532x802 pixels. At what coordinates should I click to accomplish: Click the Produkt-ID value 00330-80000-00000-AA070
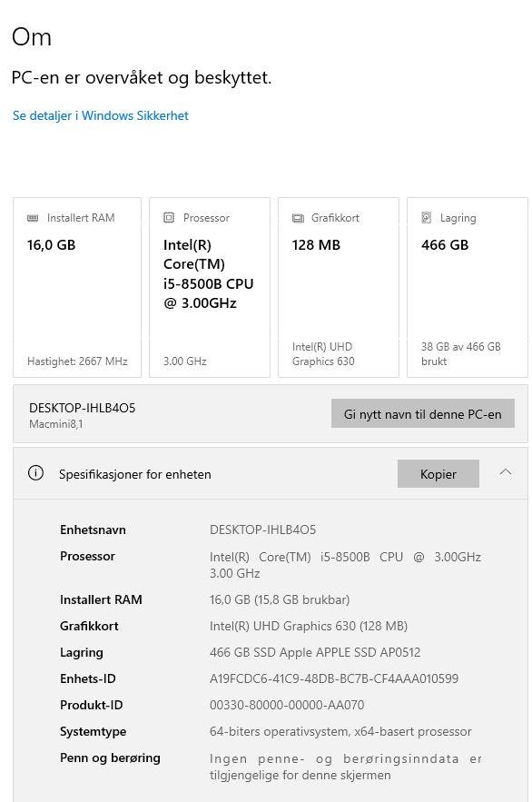pos(287,706)
